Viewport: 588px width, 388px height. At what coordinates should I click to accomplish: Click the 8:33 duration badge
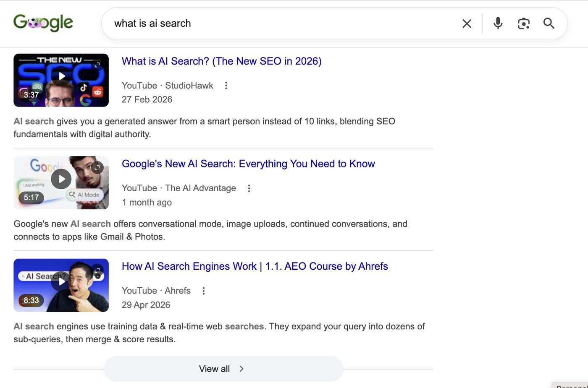tap(31, 300)
